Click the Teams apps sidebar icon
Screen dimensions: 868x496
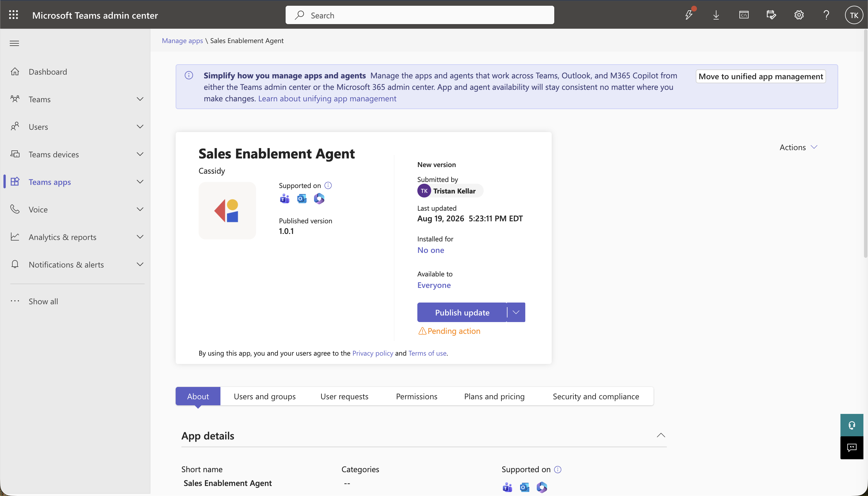point(15,182)
